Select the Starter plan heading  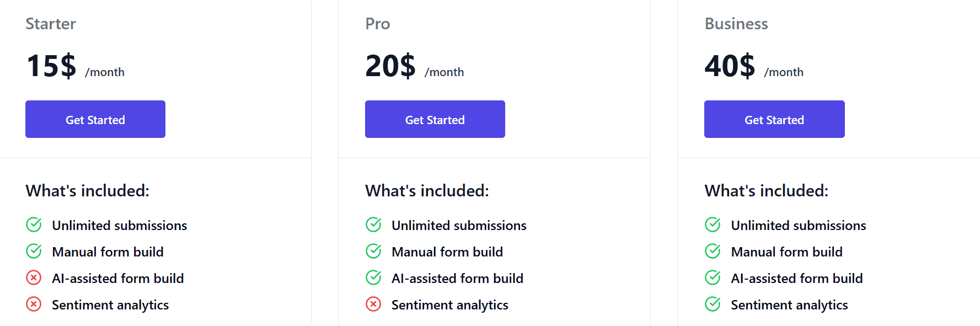tap(51, 24)
